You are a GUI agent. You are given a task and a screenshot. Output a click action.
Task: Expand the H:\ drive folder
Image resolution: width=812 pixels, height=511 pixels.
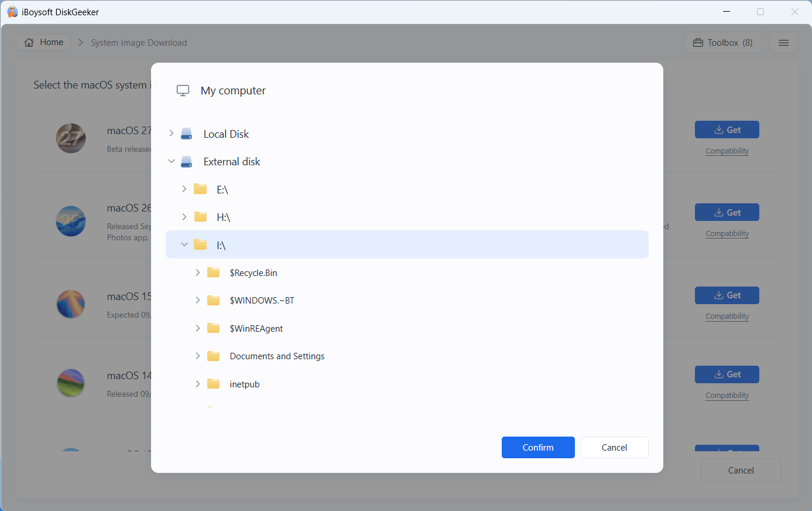184,217
